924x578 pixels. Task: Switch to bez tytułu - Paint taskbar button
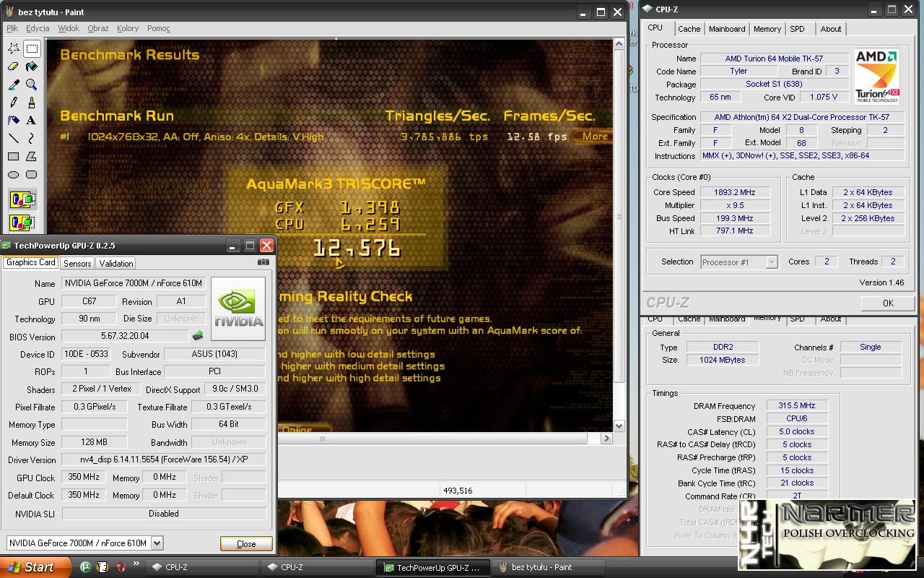548,567
